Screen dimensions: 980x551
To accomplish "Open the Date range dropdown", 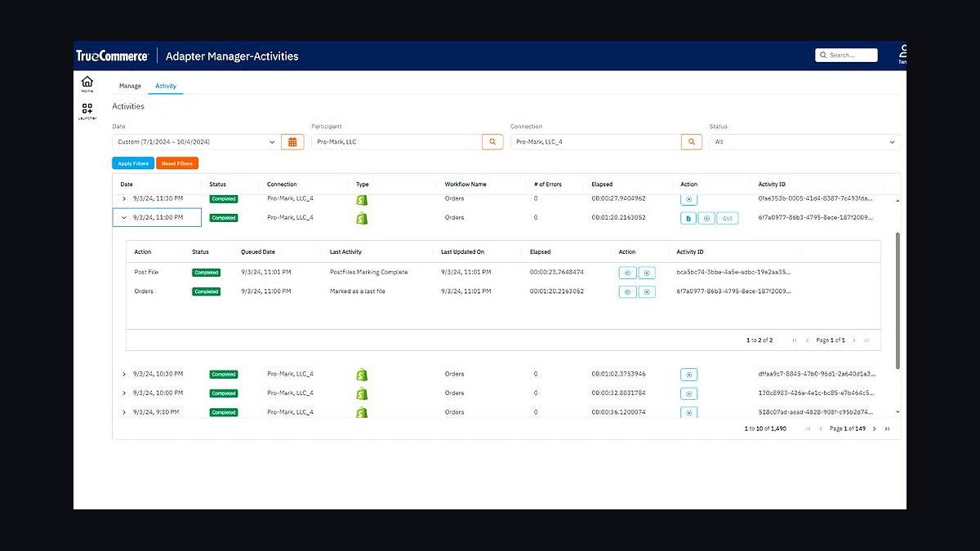I will click(196, 142).
